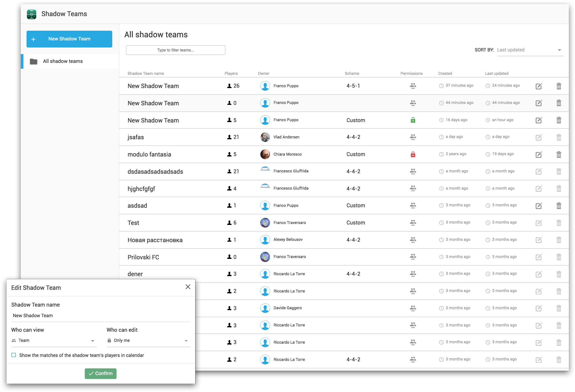
Task: Open the Who can edit dropdown
Action: 148,341
